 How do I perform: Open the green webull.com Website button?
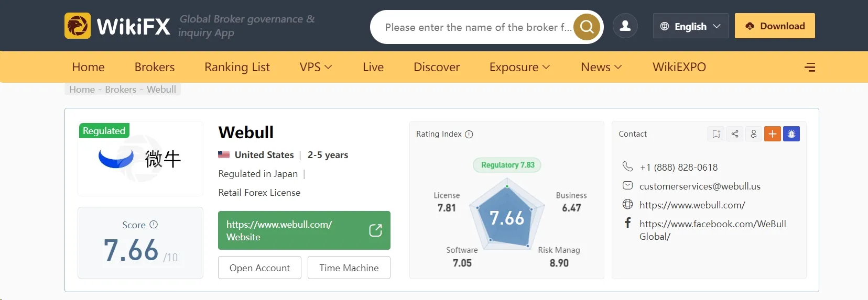pos(304,230)
